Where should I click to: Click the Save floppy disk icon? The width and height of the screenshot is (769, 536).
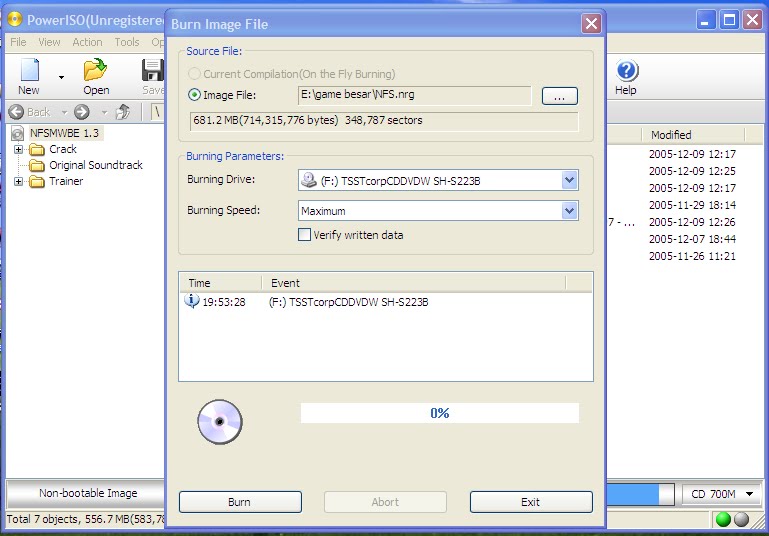tap(153, 70)
